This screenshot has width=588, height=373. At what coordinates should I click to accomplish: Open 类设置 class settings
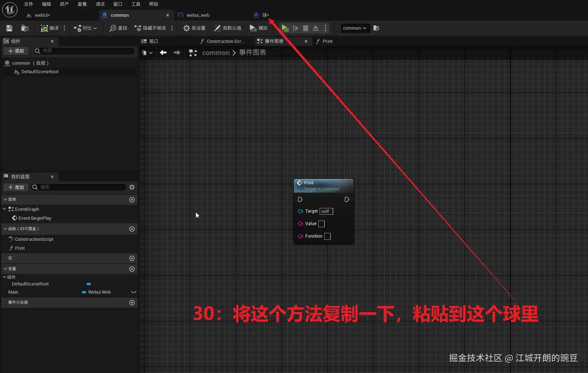point(194,28)
